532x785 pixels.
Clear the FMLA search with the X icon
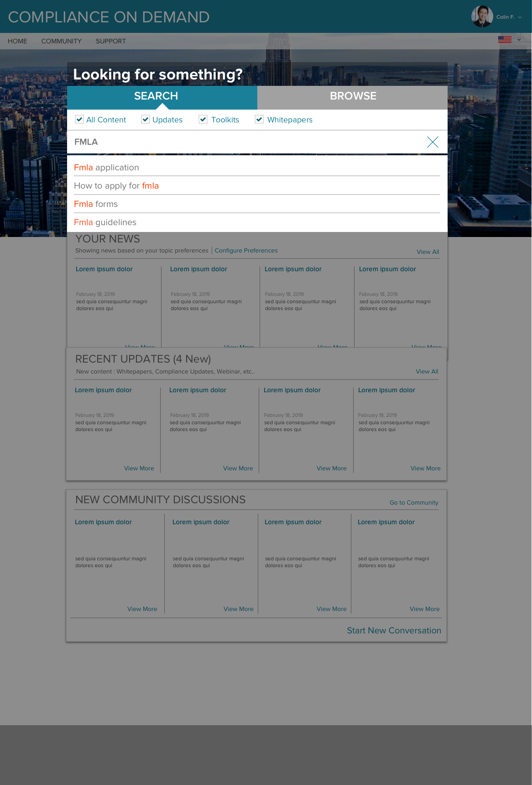pos(433,142)
